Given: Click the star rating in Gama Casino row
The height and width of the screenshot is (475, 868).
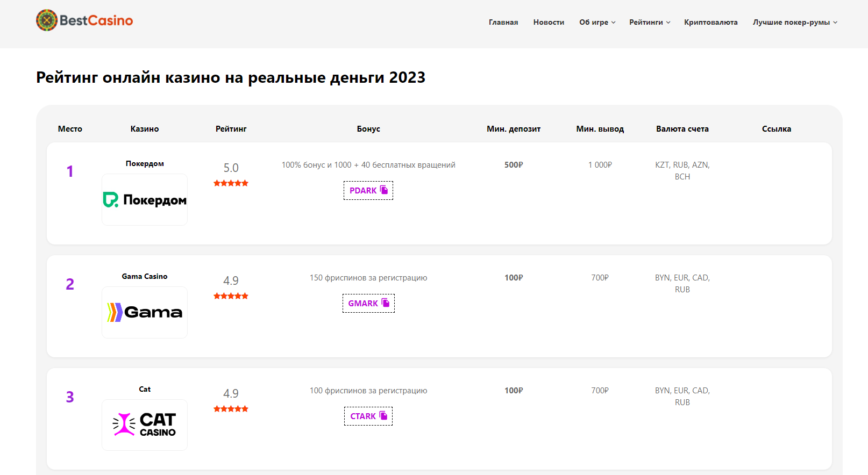Looking at the screenshot, I should [x=231, y=296].
